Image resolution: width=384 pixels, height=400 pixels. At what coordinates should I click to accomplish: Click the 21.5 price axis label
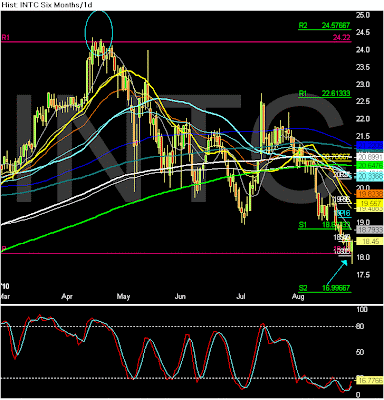[x=363, y=136]
